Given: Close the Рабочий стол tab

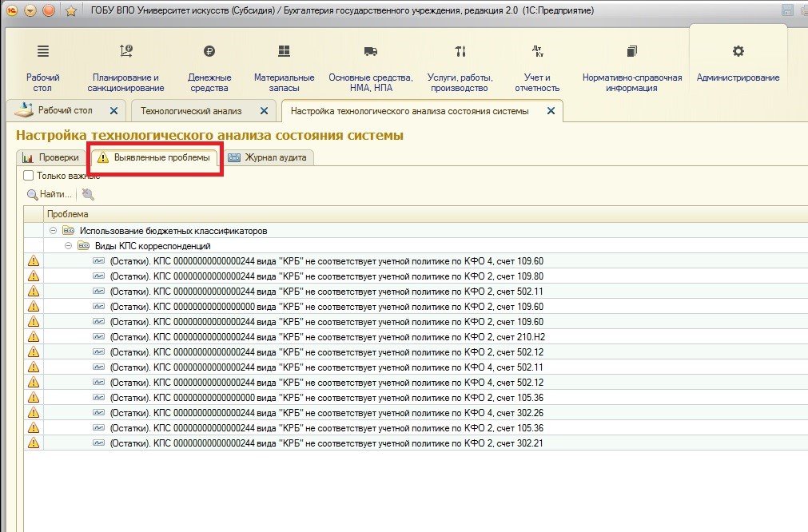Looking at the screenshot, I should pos(113,111).
